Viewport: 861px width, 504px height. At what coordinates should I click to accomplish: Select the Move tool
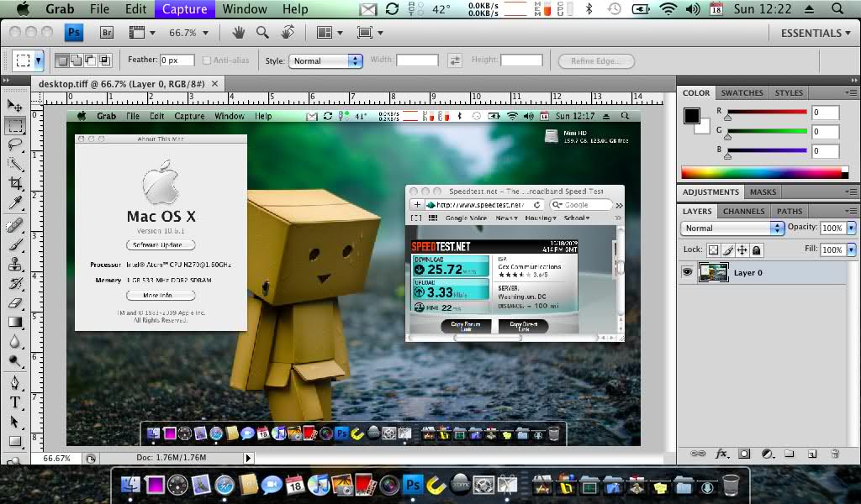click(x=15, y=105)
